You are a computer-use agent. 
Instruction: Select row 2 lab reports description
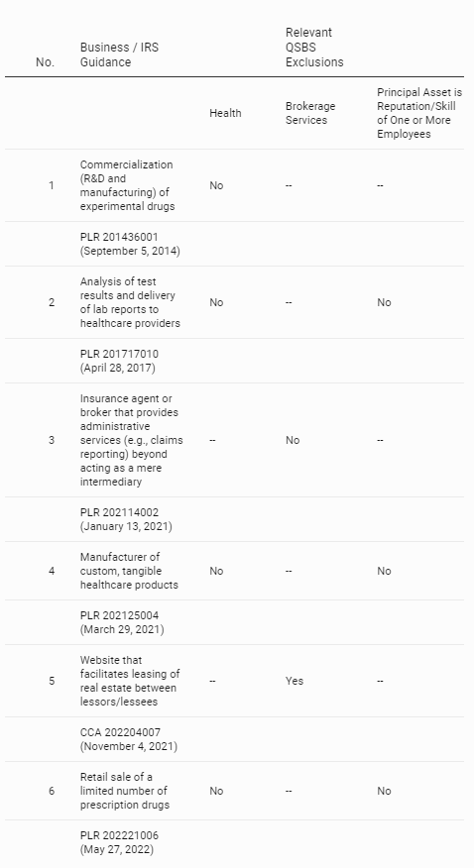pos(130,302)
